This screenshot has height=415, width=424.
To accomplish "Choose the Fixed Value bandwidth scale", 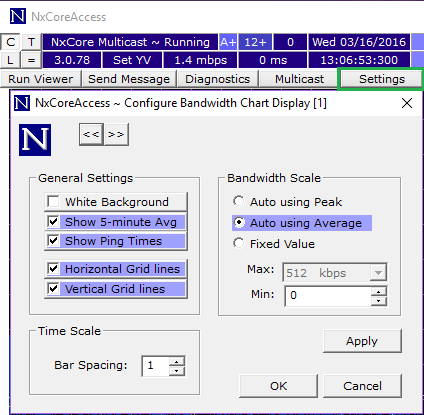I will tap(239, 243).
